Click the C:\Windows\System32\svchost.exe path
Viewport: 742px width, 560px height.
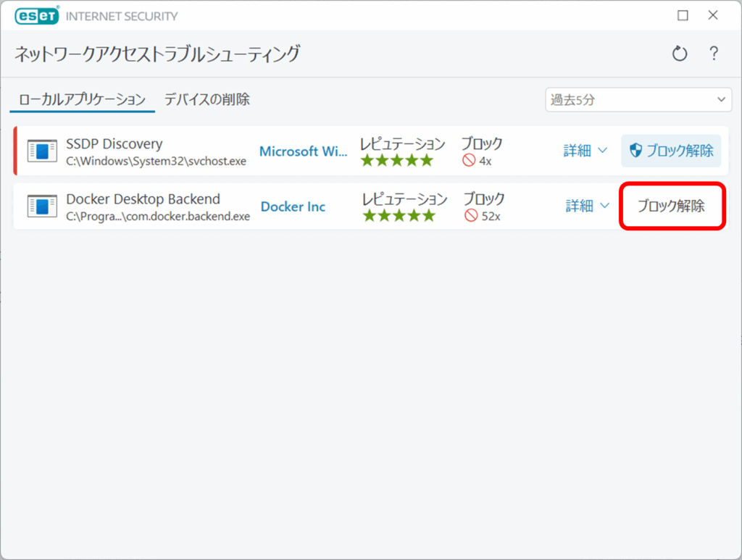(x=157, y=162)
